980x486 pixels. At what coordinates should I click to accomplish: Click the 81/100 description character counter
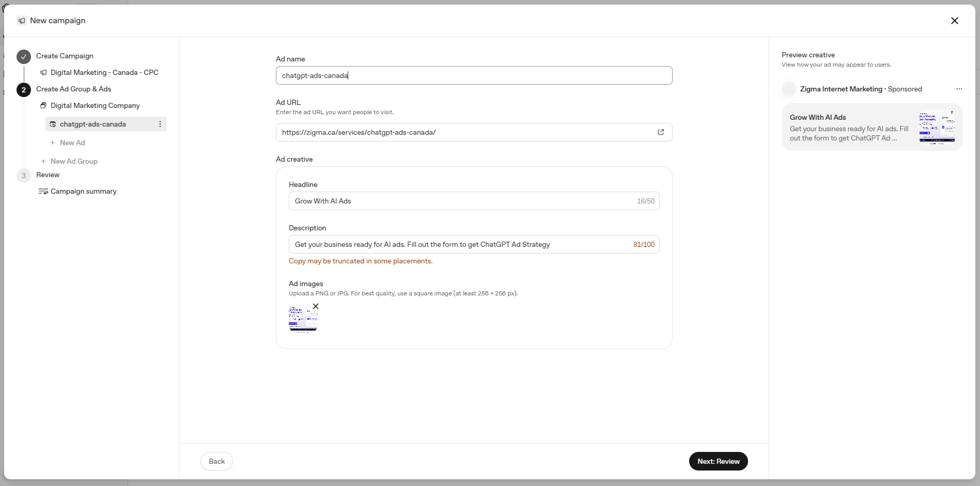[x=644, y=244]
